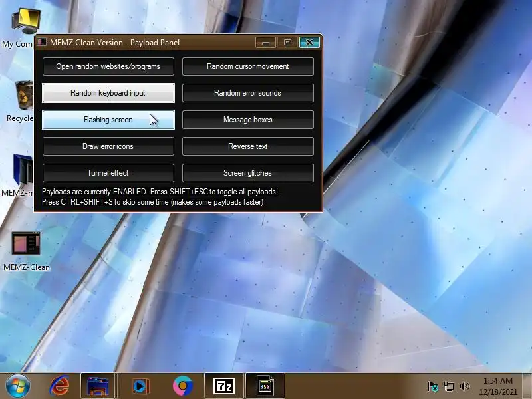Enable the Message boxes payload
Screen dimensions: 532x399
tap(248, 120)
